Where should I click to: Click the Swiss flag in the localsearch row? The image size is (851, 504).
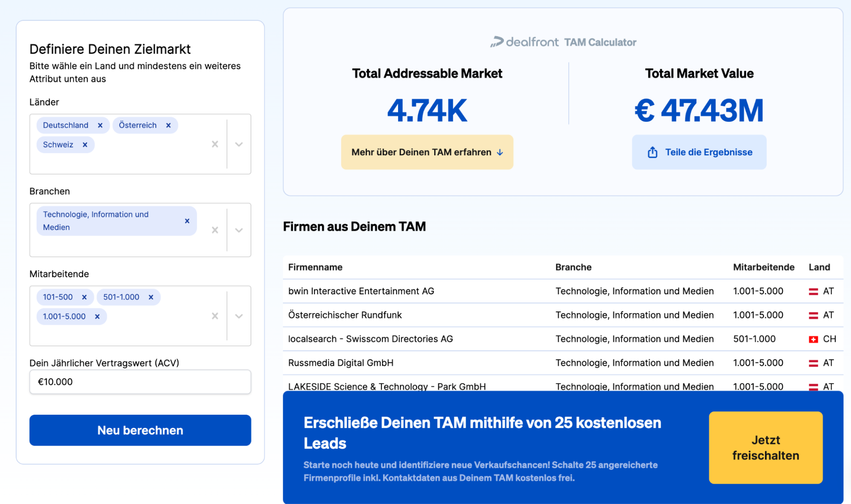(x=813, y=339)
